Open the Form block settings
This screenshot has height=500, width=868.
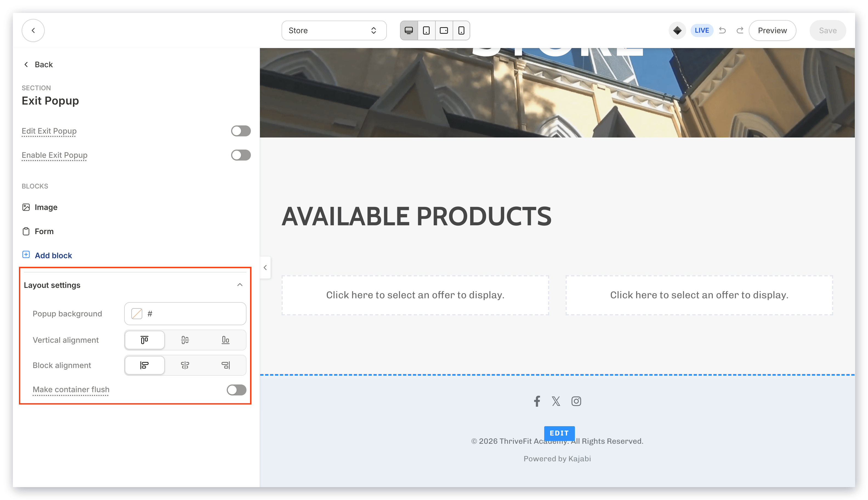(44, 231)
